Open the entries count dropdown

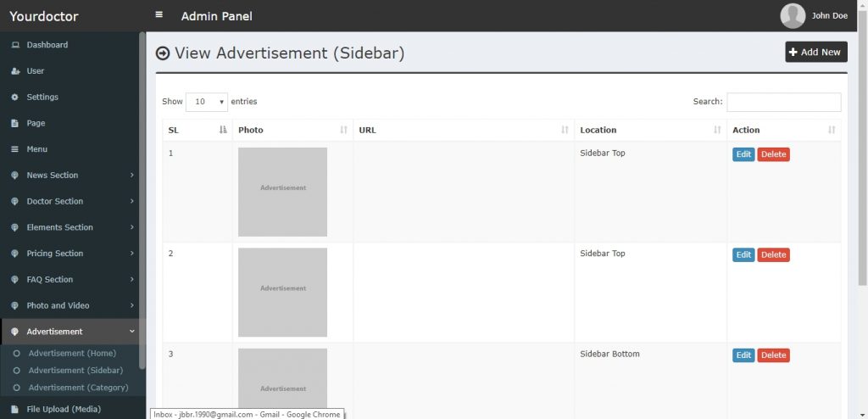click(207, 102)
